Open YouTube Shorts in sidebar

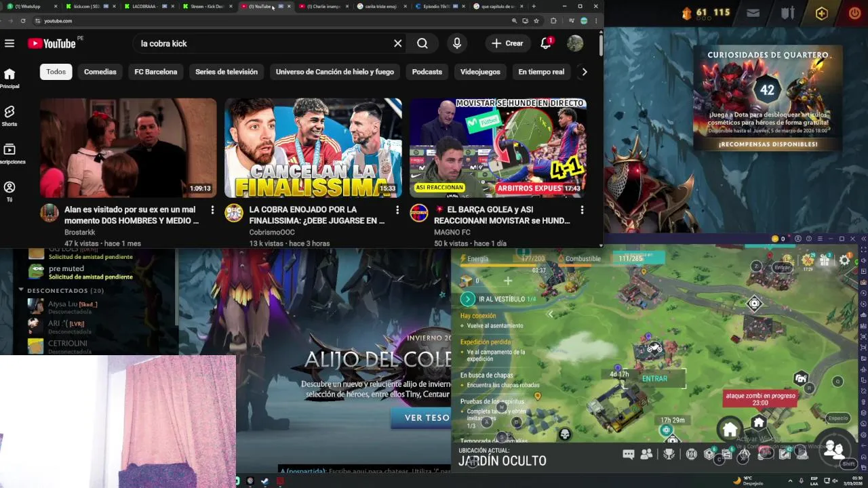click(9, 116)
